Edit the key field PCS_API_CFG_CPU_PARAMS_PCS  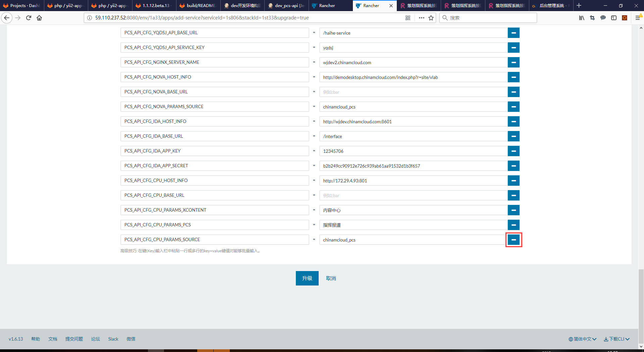(215, 225)
